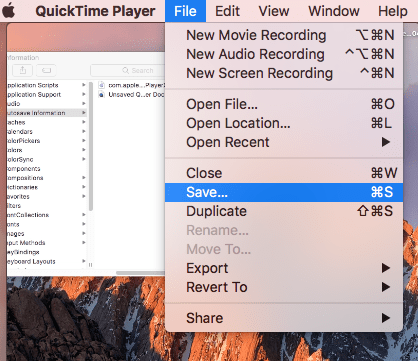
Task: Click the arrow beside Keyboard Layouts
Action: click(84, 261)
